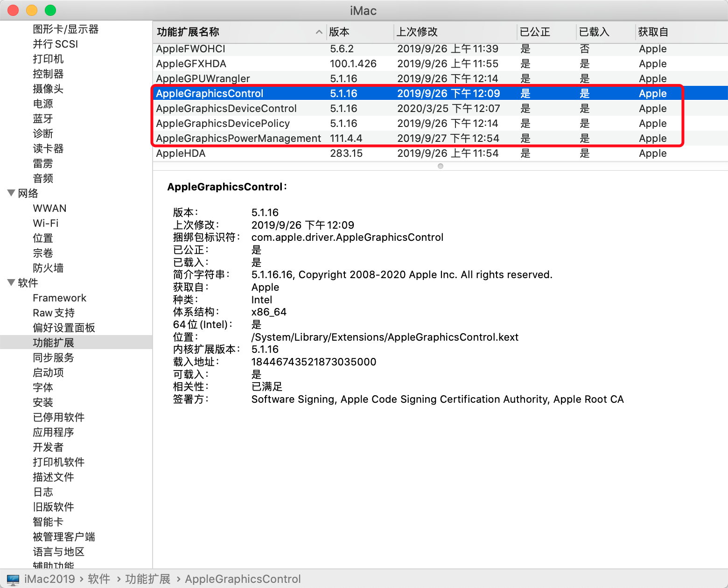The height and width of the screenshot is (588, 728).
Task: Open 描述文件 sidebar entry
Action: coord(53,477)
